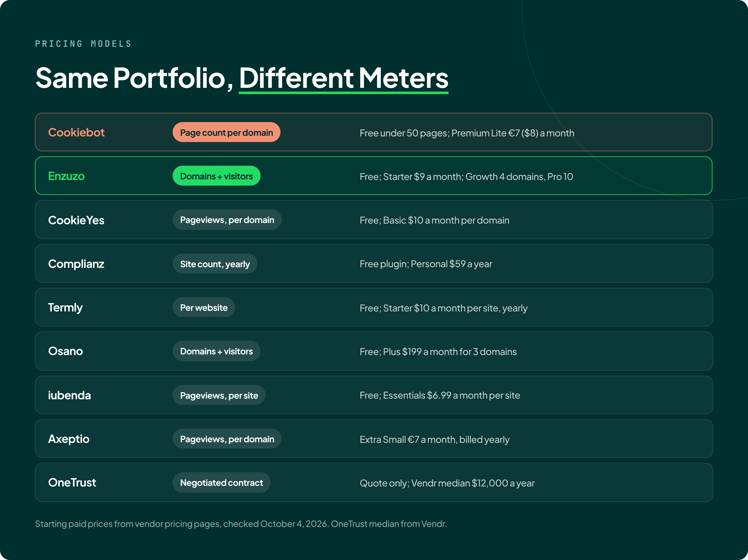Click Enzuzo's green 'Domains + visitors' pill
The width and height of the screenshot is (748, 560).
217,176
